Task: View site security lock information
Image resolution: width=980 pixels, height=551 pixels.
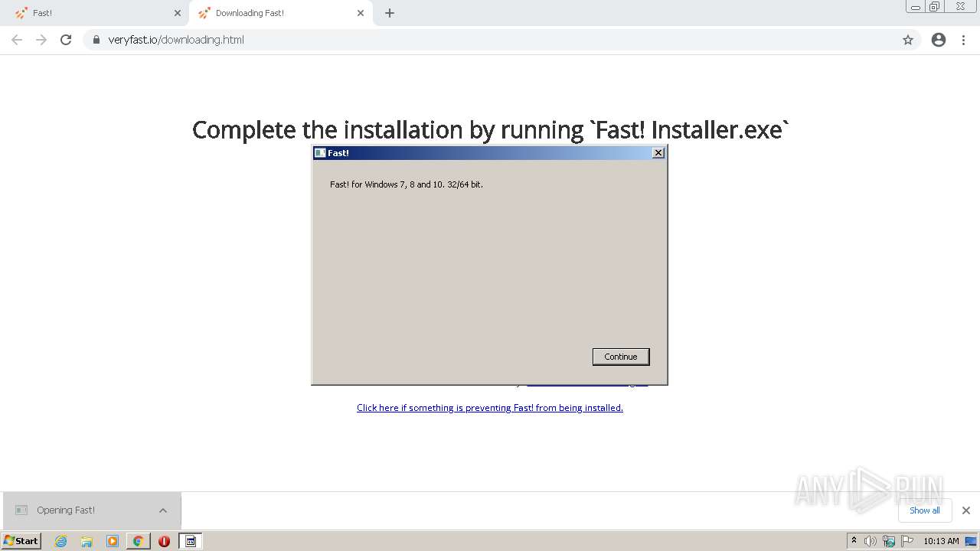Action: tap(96, 40)
